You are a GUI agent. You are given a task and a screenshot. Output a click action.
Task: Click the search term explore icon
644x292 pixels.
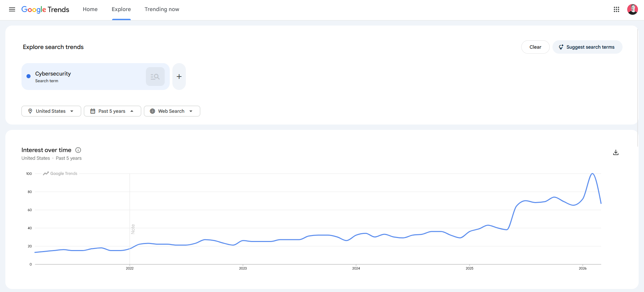(155, 77)
